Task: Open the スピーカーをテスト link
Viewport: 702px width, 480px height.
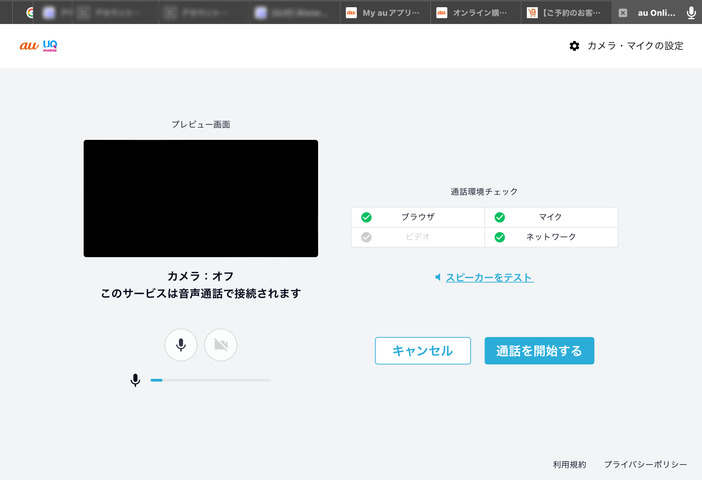Action: [x=489, y=277]
